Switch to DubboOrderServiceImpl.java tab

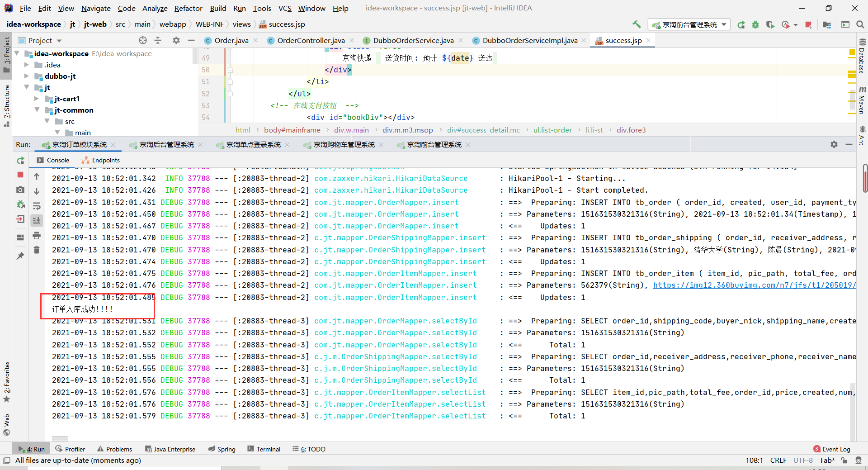tap(530, 40)
